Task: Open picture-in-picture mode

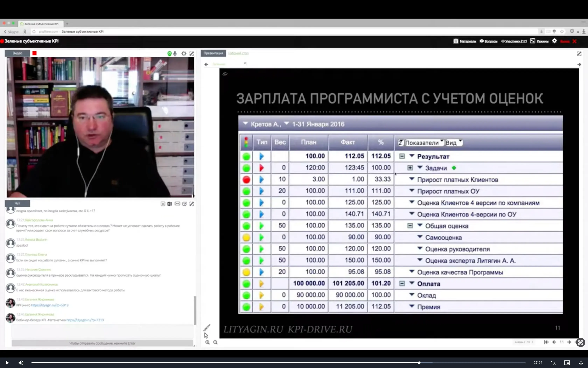Action: tap(567, 363)
